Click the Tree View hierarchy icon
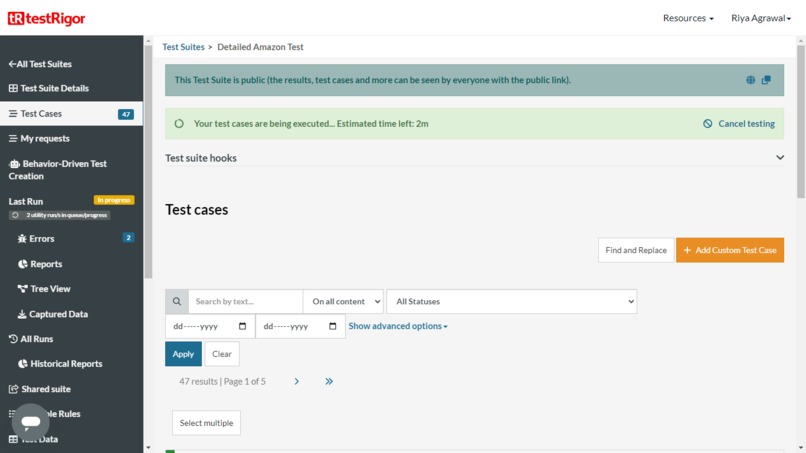Image resolution: width=806 pixels, height=453 pixels. pyautogui.click(x=23, y=289)
